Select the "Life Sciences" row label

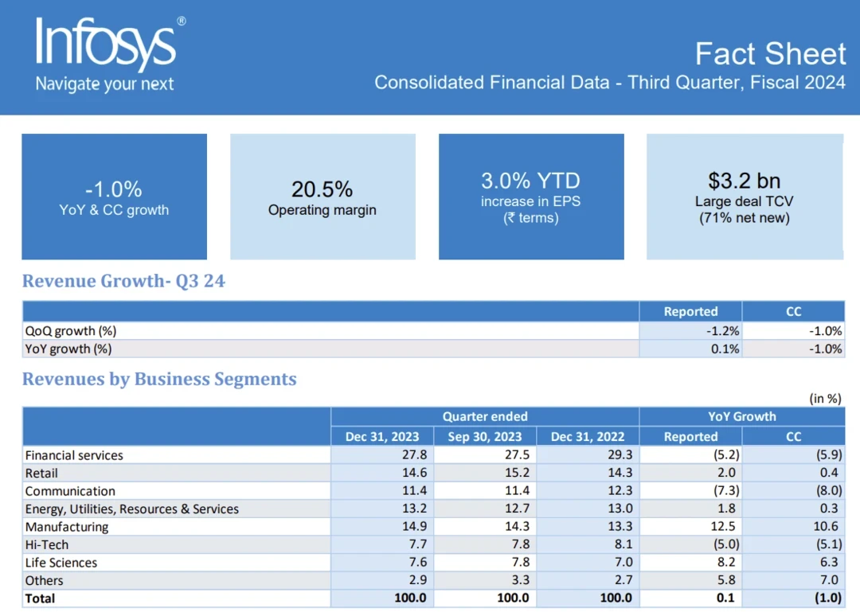[61, 563]
